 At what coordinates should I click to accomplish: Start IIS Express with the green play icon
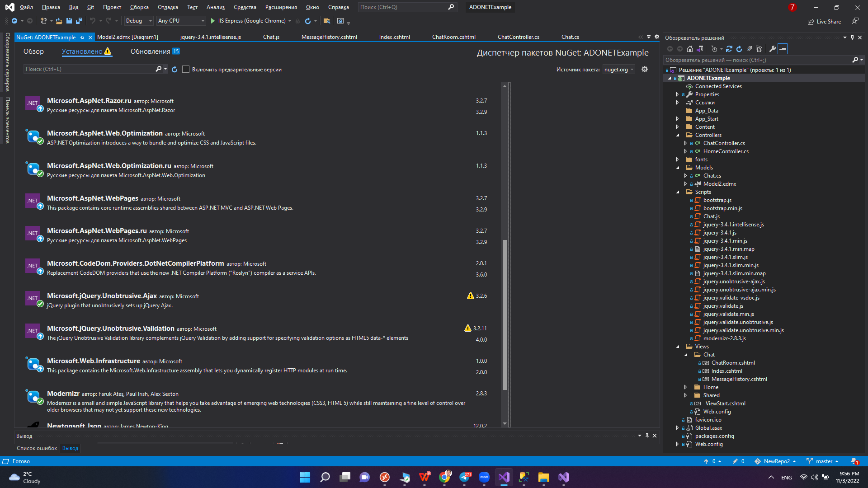coord(213,21)
